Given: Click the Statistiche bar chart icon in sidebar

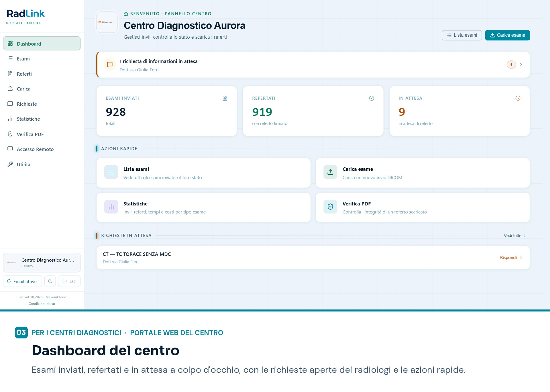Looking at the screenshot, I should click(x=10, y=119).
